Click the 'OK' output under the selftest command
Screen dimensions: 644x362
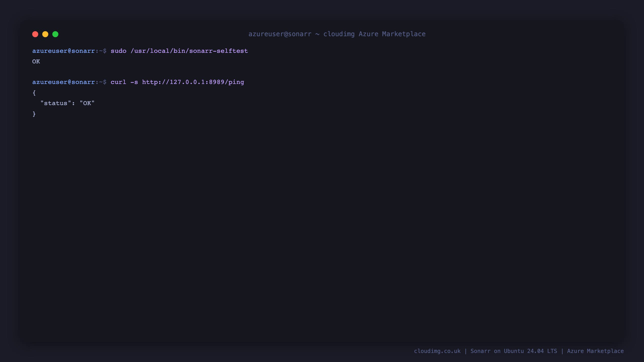36,61
